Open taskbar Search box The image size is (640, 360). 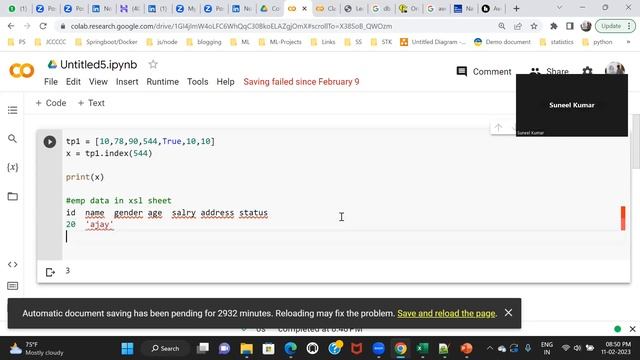(x=165, y=349)
